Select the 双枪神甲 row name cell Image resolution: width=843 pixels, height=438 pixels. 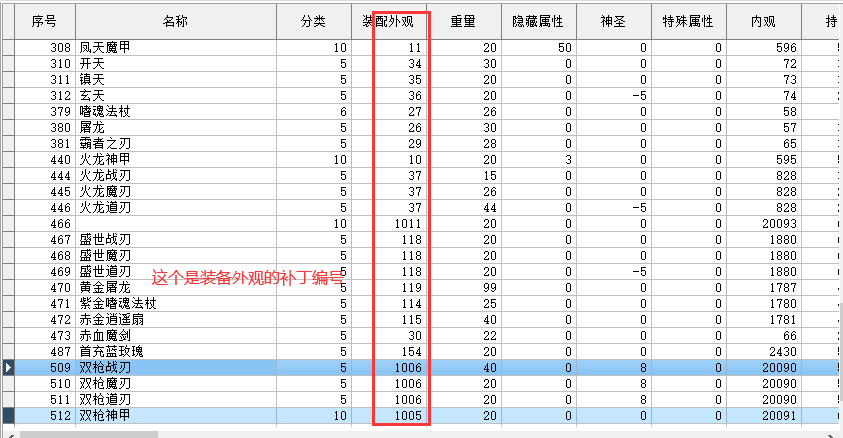(105, 415)
